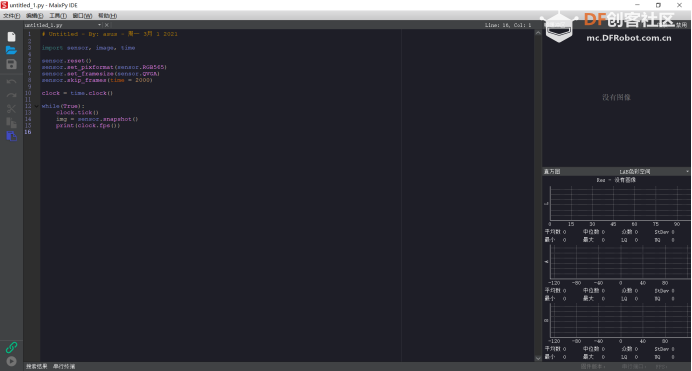The width and height of the screenshot is (692, 371).
Task: Click img = sensor.snapshot() on line 14
Action: coord(97,119)
